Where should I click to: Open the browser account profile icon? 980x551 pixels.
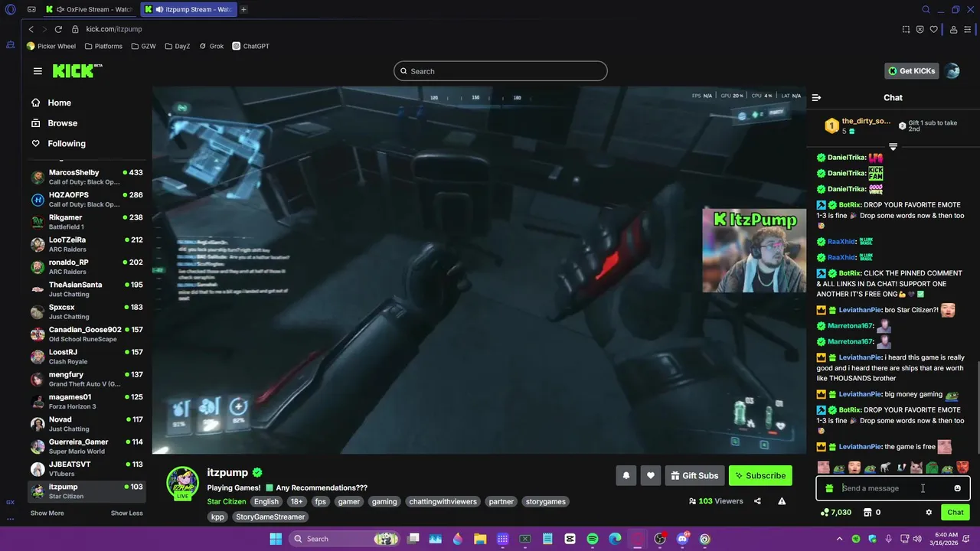(953, 29)
